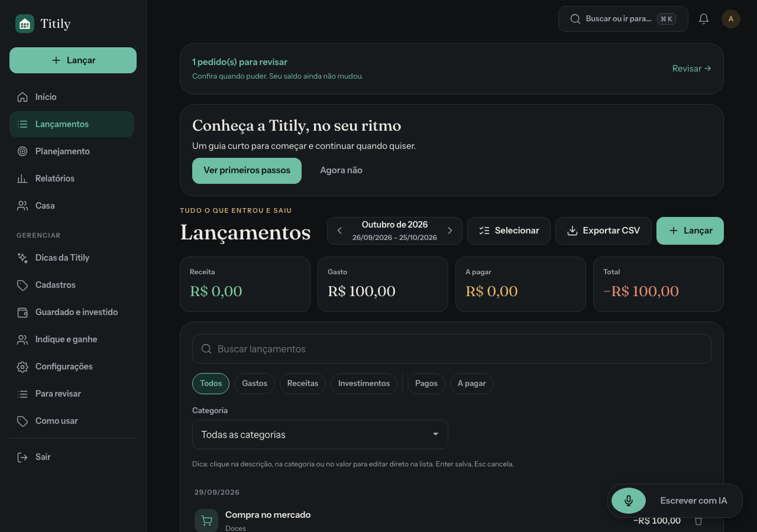
Task: Delete the Compra no mercado entry
Action: click(698, 521)
